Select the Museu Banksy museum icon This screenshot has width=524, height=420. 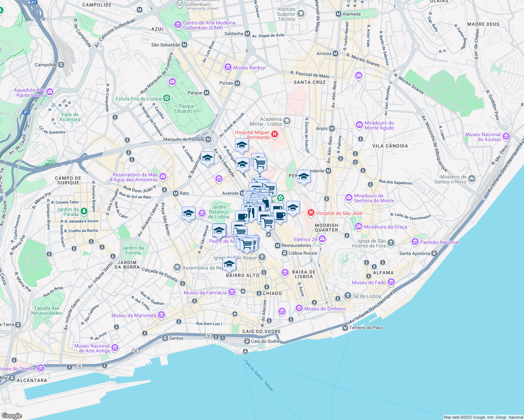[x=228, y=68]
